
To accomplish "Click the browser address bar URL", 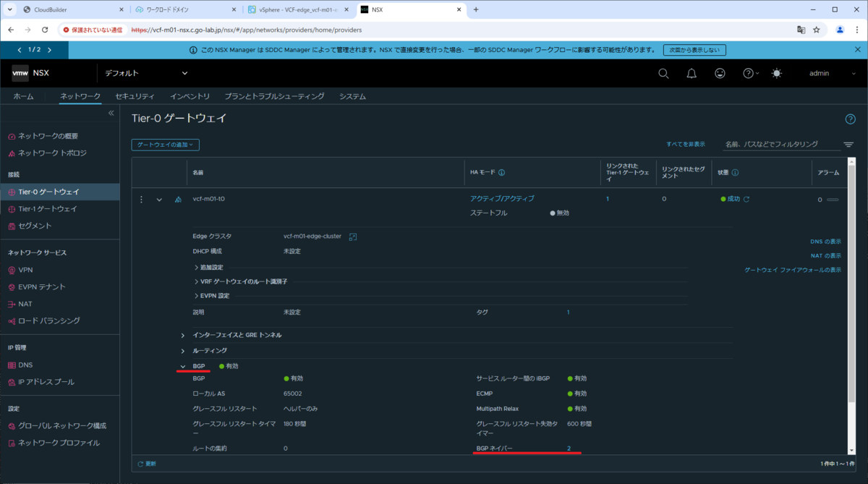I will coord(246,30).
